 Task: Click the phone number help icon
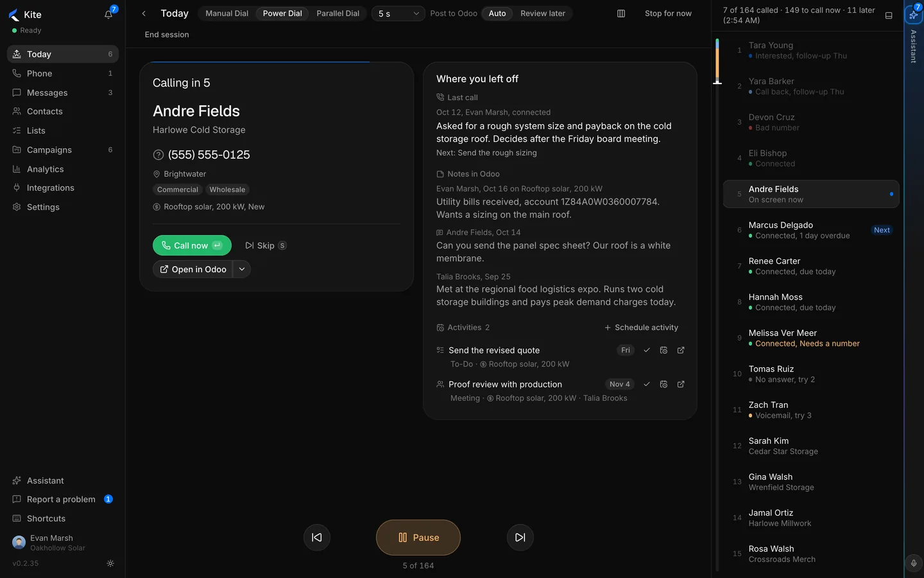(x=158, y=155)
